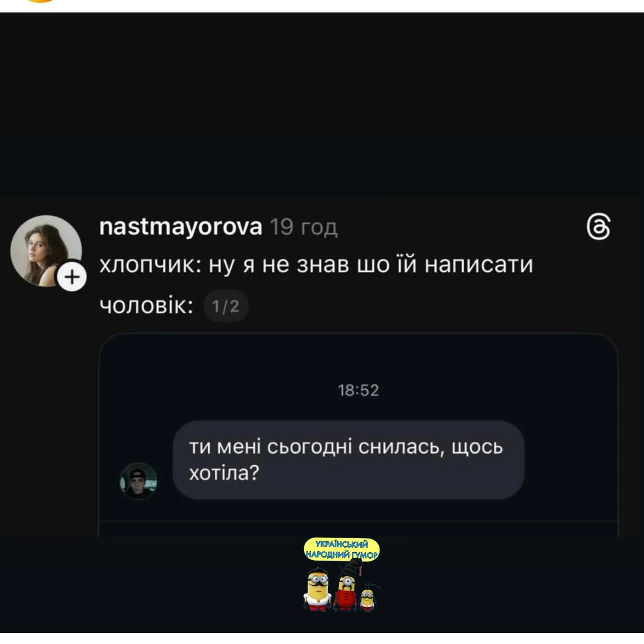Select the message bubble 'ти мені сьогодні снилась'

tap(348, 460)
